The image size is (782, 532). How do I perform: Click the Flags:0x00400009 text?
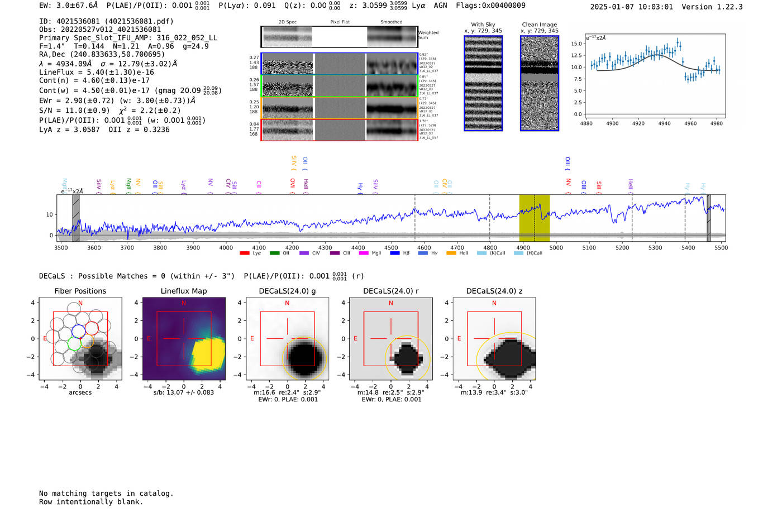[x=490, y=6]
